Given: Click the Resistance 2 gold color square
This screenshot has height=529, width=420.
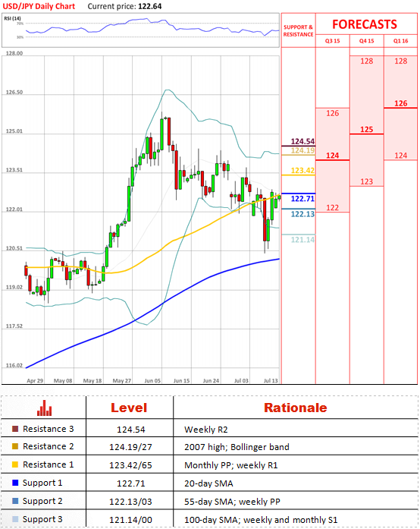Looking at the screenshot, I should 15,446.
